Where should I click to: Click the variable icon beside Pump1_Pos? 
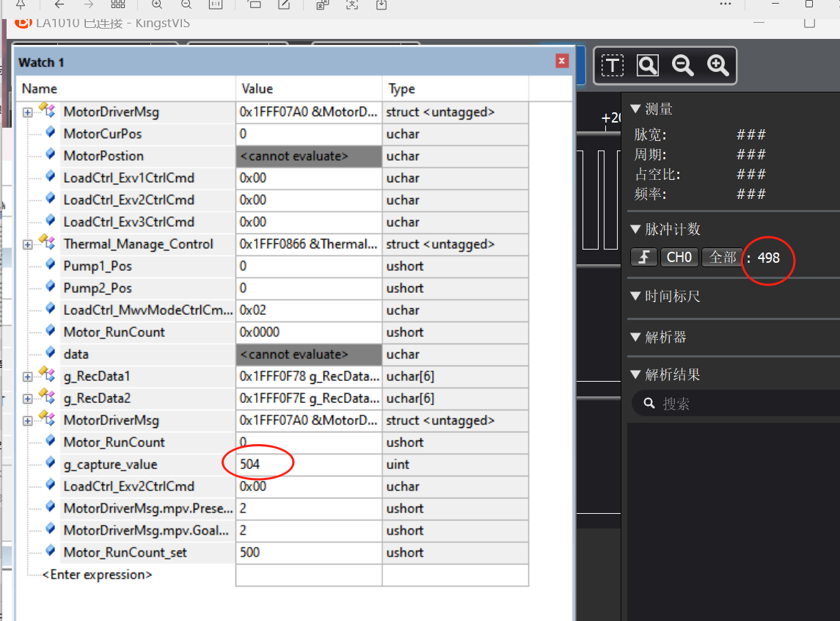(x=51, y=265)
